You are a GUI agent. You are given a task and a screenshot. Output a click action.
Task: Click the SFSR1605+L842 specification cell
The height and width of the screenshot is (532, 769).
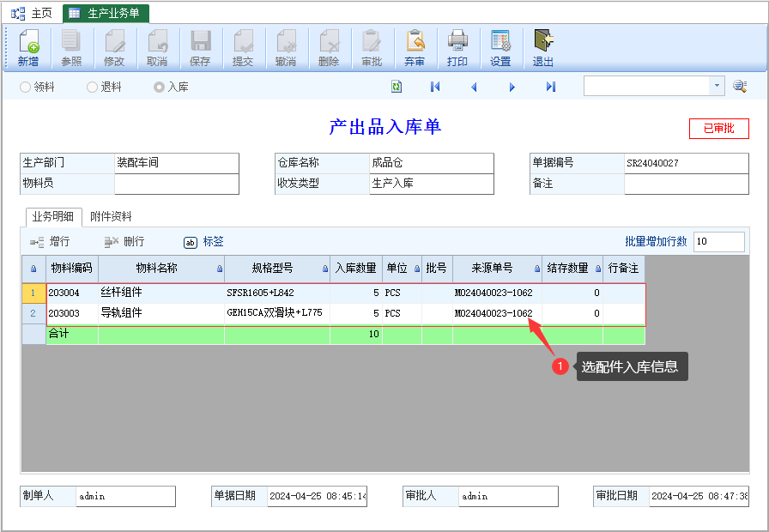(x=277, y=293)
